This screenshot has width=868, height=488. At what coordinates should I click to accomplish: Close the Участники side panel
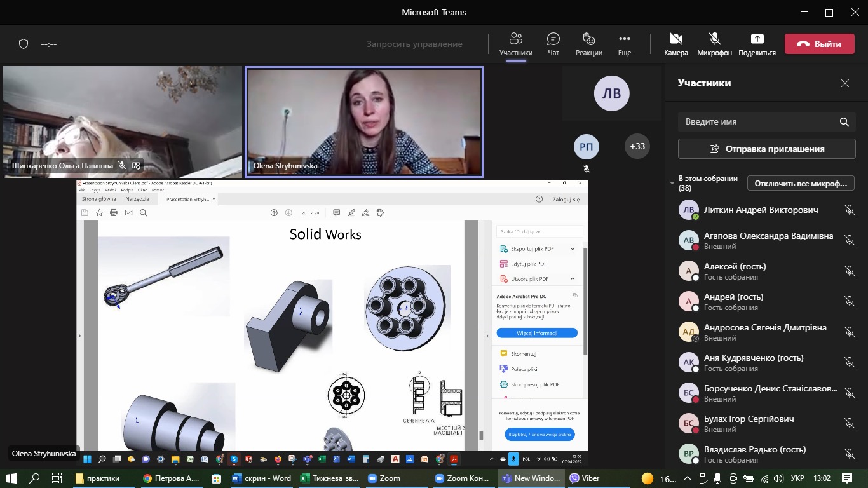click(x=844, y=83)
